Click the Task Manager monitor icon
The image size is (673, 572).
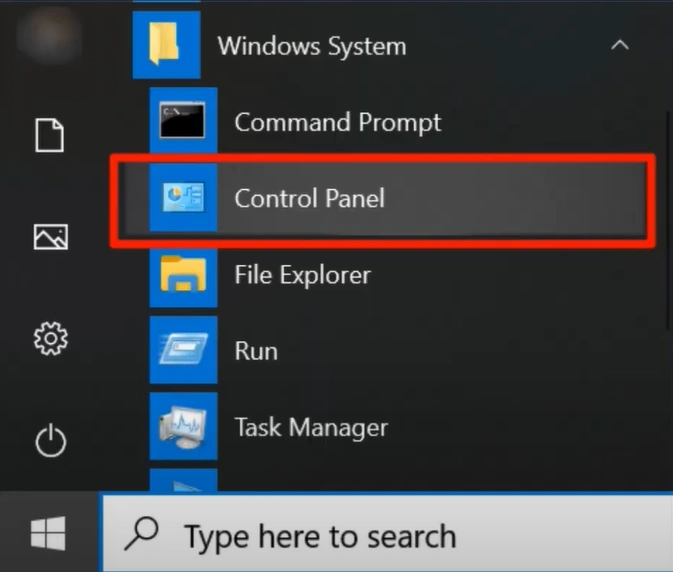(x=183, y=427)
